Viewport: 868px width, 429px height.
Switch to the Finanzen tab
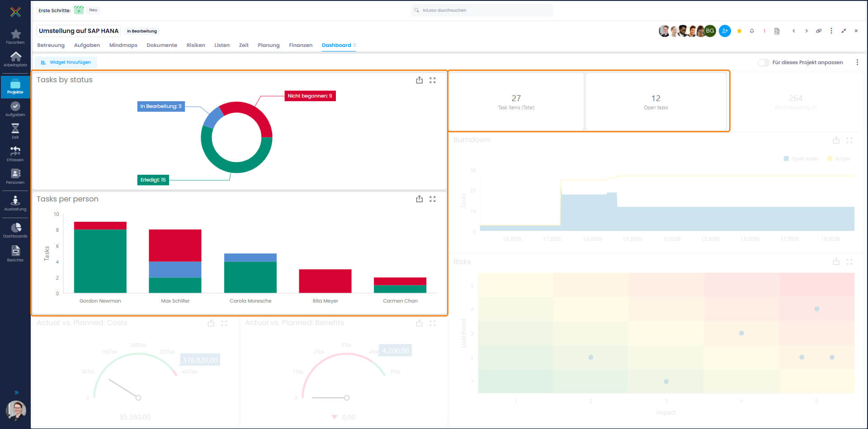click(x=301, y=45)
